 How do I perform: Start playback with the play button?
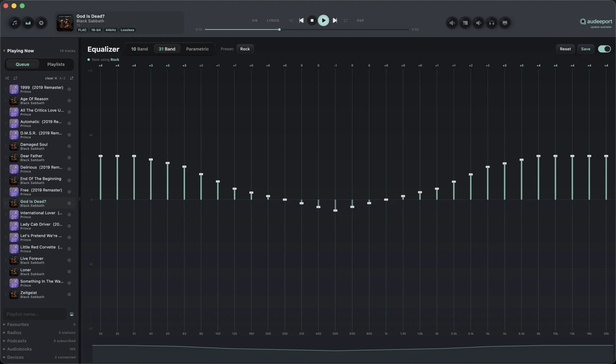(323, 20)
